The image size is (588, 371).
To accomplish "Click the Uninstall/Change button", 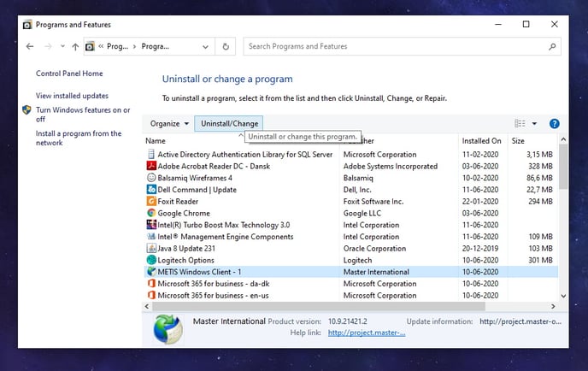I will click(229, 124).
